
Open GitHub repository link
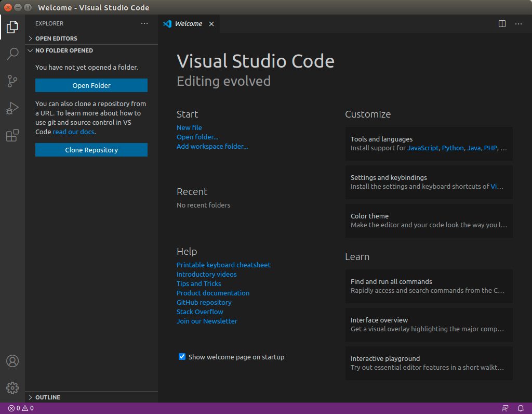(x=204, y=302)
